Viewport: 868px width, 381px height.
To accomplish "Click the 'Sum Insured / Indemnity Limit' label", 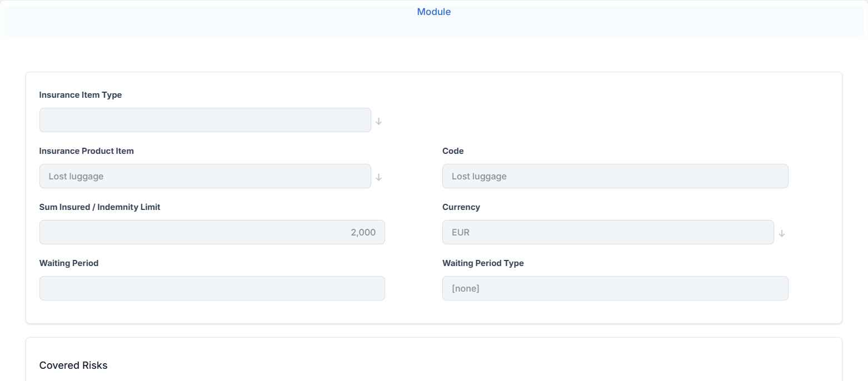I will [99, 207].
